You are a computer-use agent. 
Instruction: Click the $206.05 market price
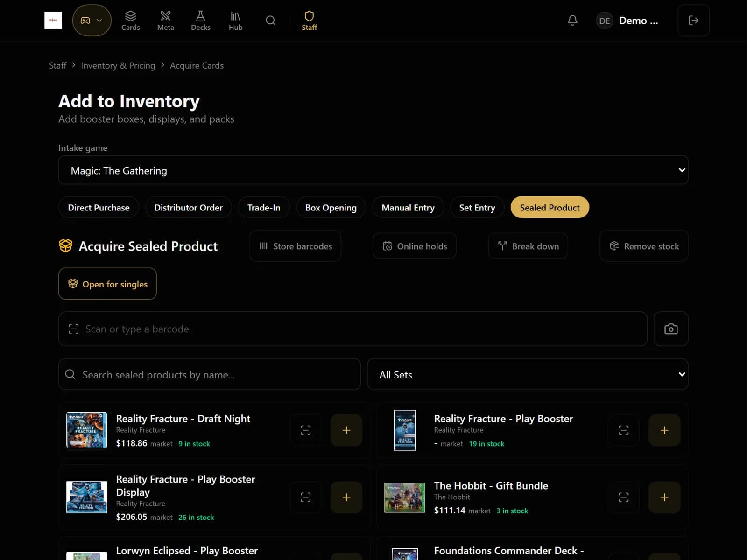[132, 517]
